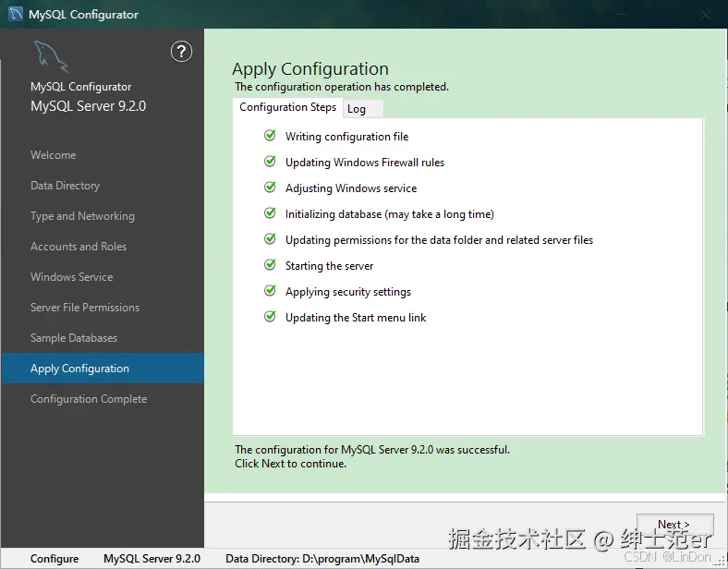Click 'Click Next to continue.' text
The width and height of the screenshot is (728, 569).
[291, 464]
